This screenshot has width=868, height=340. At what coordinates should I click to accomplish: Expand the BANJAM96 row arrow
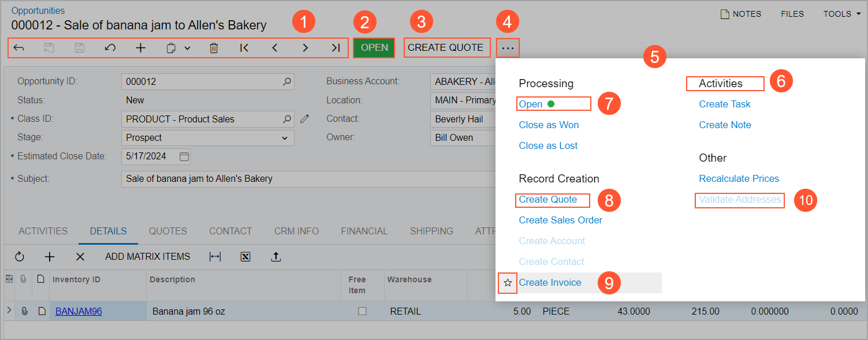tap(9, 311)
